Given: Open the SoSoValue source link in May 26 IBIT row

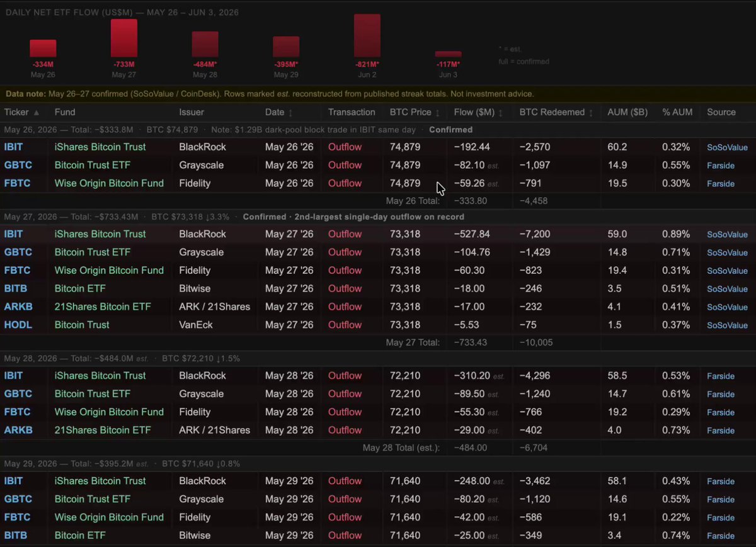Looking at the screenshot, I should pos(727,147).
